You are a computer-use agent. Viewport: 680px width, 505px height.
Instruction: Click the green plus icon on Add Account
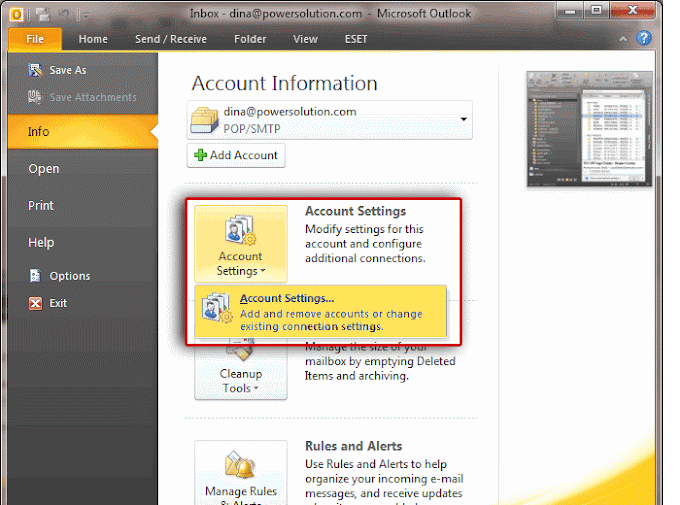[200, 155]
